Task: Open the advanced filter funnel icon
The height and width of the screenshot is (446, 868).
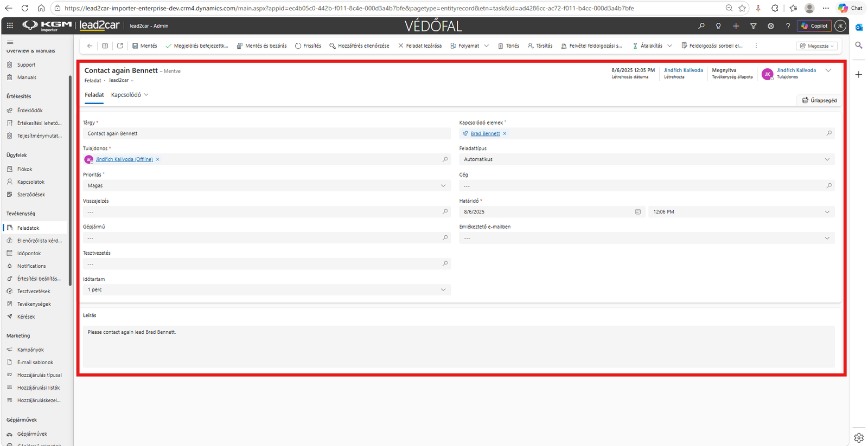Action: tap(753, 26)
